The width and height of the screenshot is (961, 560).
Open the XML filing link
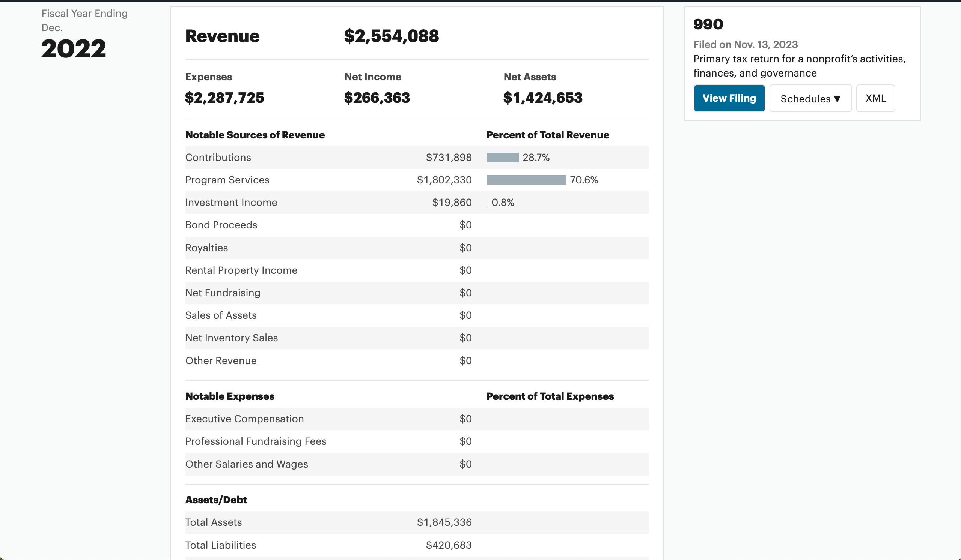tap(875, 98)
